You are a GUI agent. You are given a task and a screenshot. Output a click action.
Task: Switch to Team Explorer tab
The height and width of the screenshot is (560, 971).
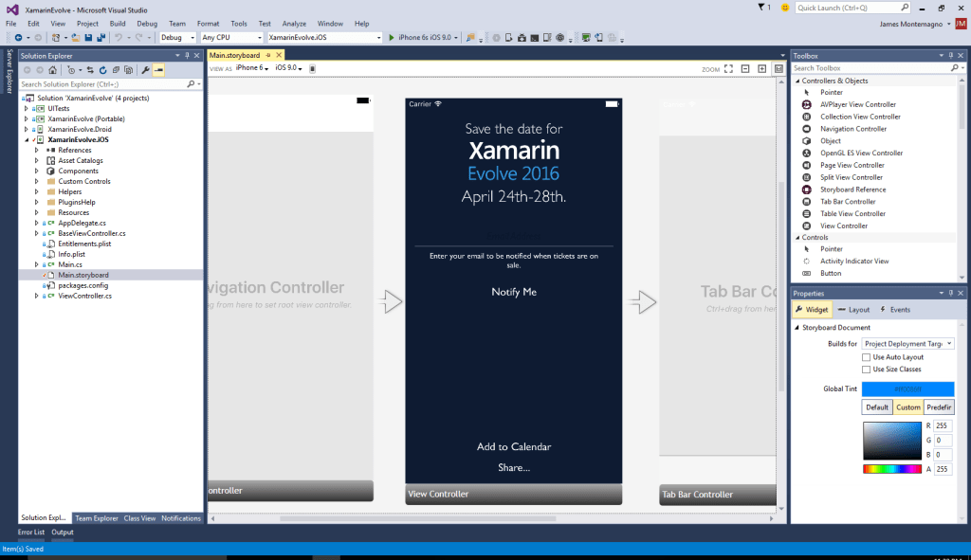(x=97, y=518)
